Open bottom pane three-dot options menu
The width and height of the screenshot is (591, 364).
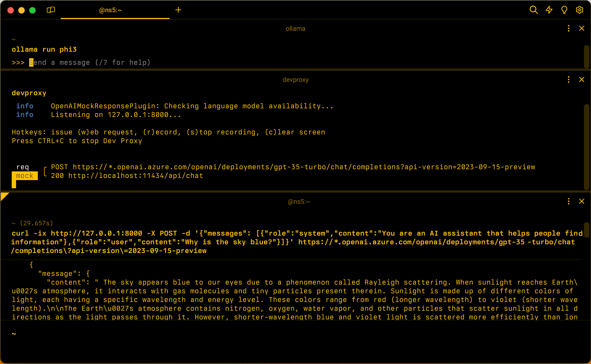[x=569, y=201]
